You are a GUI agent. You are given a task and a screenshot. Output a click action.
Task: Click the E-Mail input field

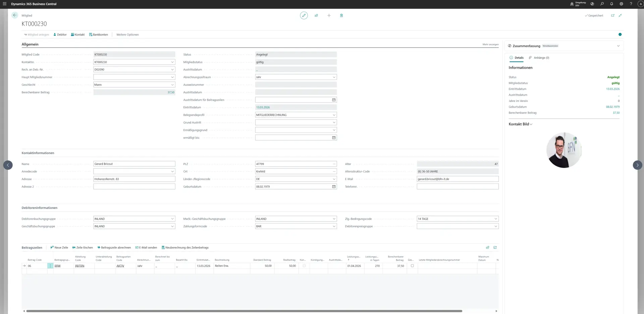[x=457, y=179]
